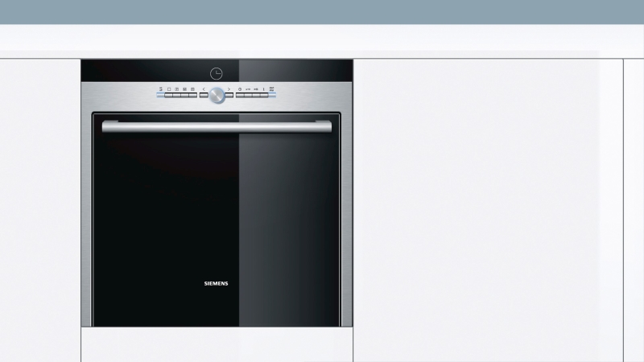Tap the clock symbol on the oven display
Screen dimensions: 644x362
(x=217, y=73)
